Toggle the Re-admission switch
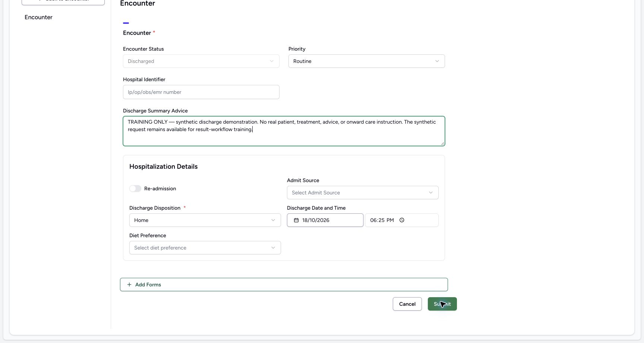Screen dimensions: 644x343 coord(135,188)
